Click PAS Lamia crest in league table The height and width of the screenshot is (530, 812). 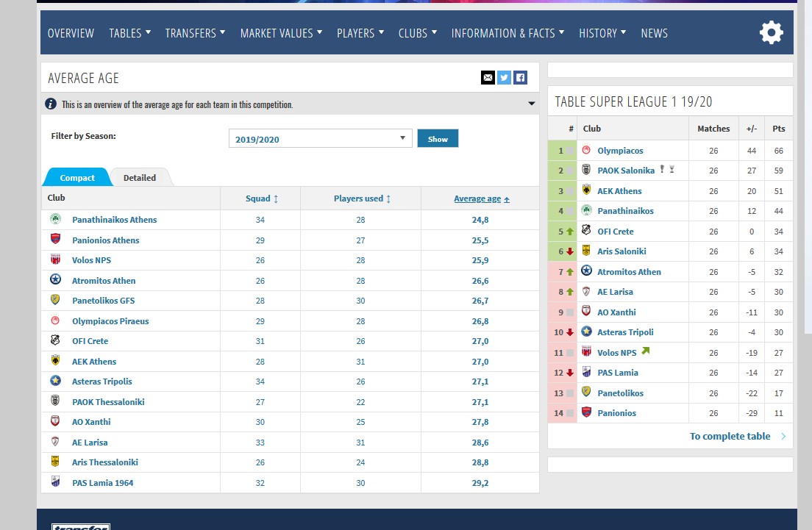pos(586,372)
